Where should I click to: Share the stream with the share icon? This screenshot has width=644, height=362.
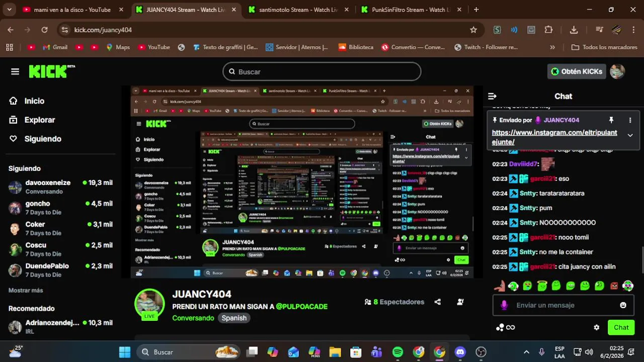click(438, 302)
